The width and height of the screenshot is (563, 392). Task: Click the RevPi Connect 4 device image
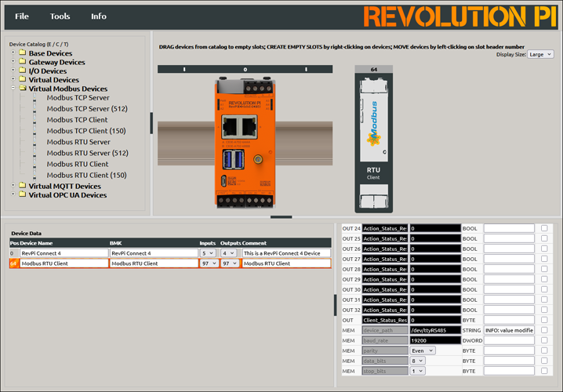pos(245,142)
